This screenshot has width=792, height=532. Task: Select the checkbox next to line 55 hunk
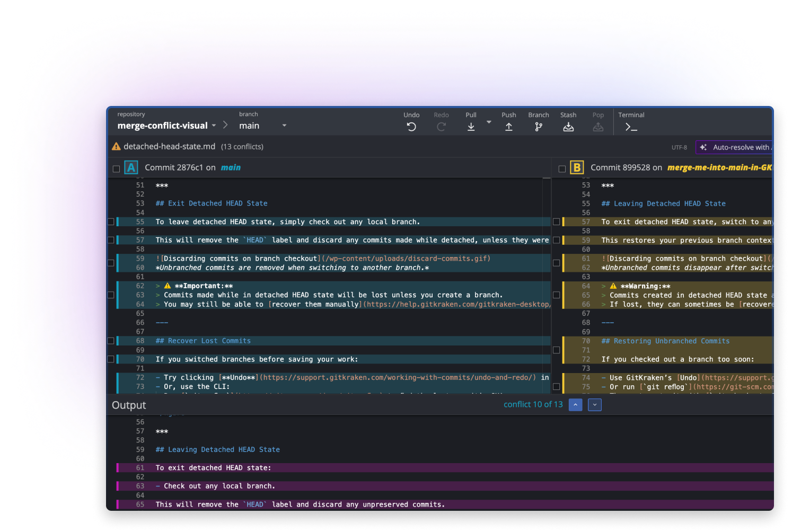110,221
